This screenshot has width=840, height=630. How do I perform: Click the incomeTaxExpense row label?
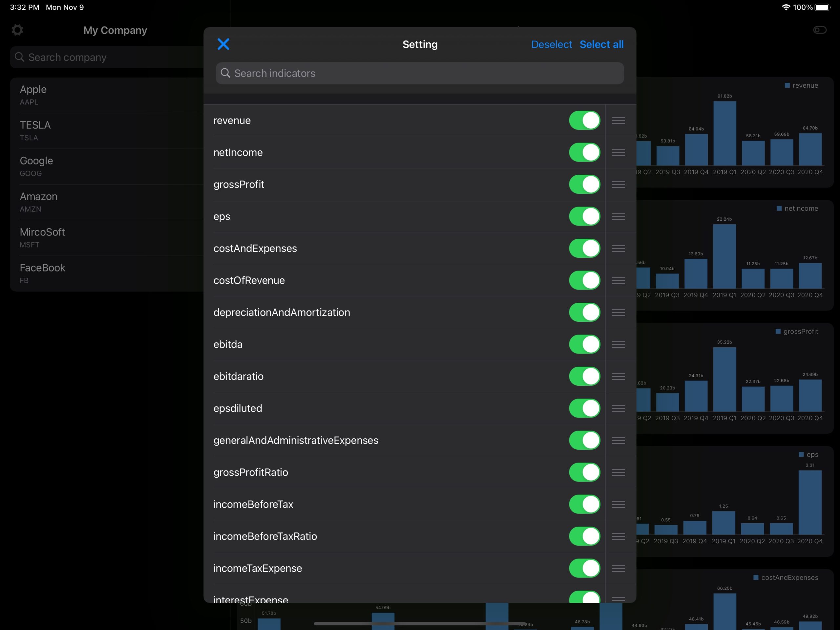258,568
